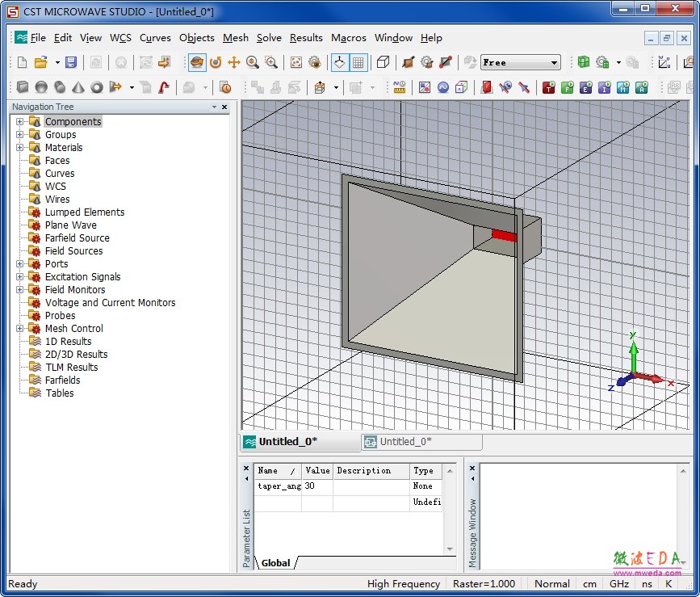The height and width of the screenshot is (597, 700).
Task: Open the dropdown arrow beside Open file
Action: [x=57, y=62]
